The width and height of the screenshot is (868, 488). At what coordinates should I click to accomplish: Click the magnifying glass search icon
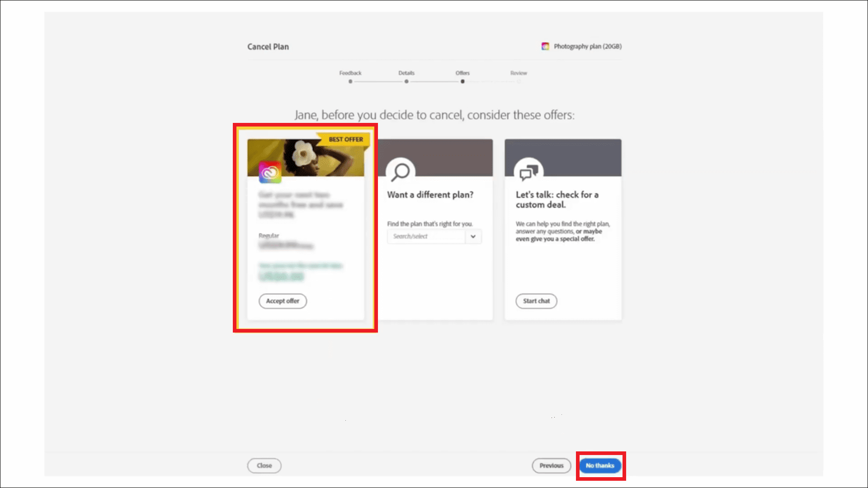pyautogui.click(x=401, y=172)
